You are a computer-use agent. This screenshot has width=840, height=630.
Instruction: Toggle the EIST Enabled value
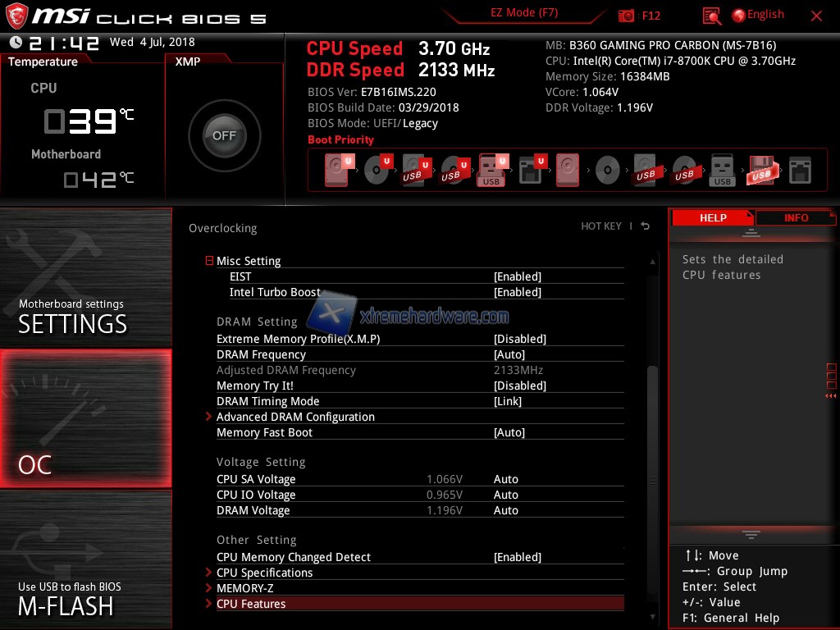(x=517, y=276)
